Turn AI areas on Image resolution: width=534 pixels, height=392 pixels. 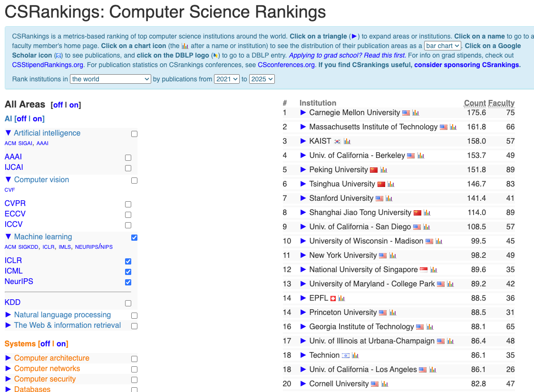point(38,118)
